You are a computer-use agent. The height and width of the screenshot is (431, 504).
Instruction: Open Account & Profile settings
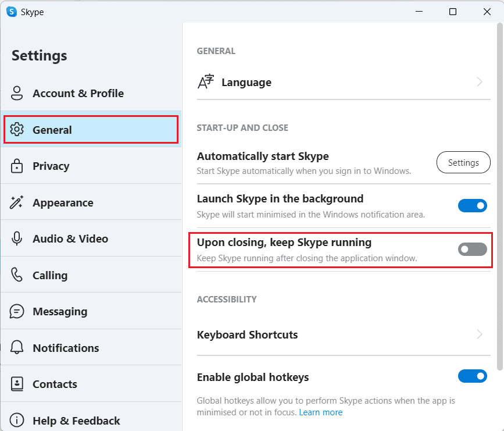91,93
